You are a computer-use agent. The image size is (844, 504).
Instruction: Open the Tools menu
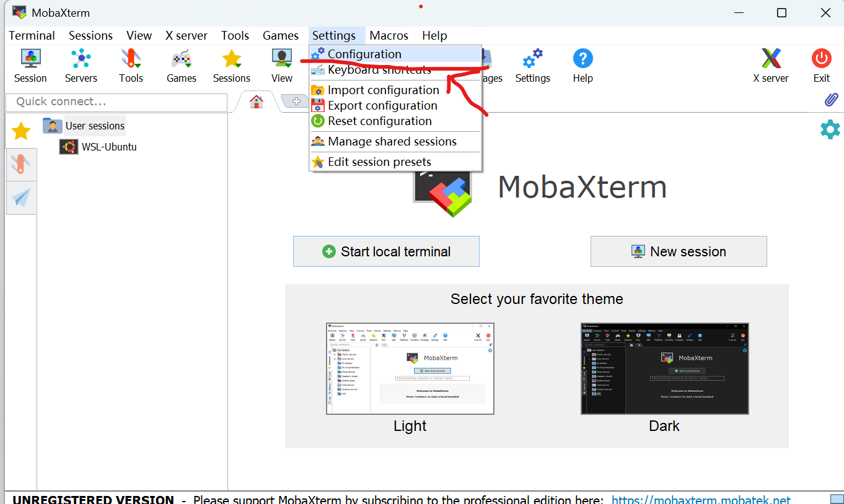(x=235, y=35)
